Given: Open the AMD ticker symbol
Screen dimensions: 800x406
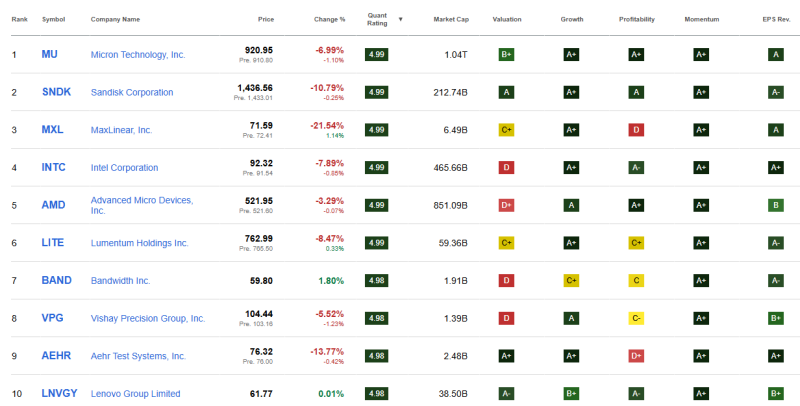Looking at the screenshot, I should (54, 205).
